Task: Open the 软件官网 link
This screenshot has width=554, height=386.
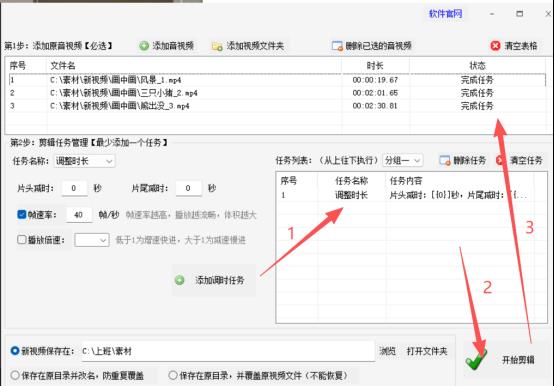Action: tap(445, 14)
